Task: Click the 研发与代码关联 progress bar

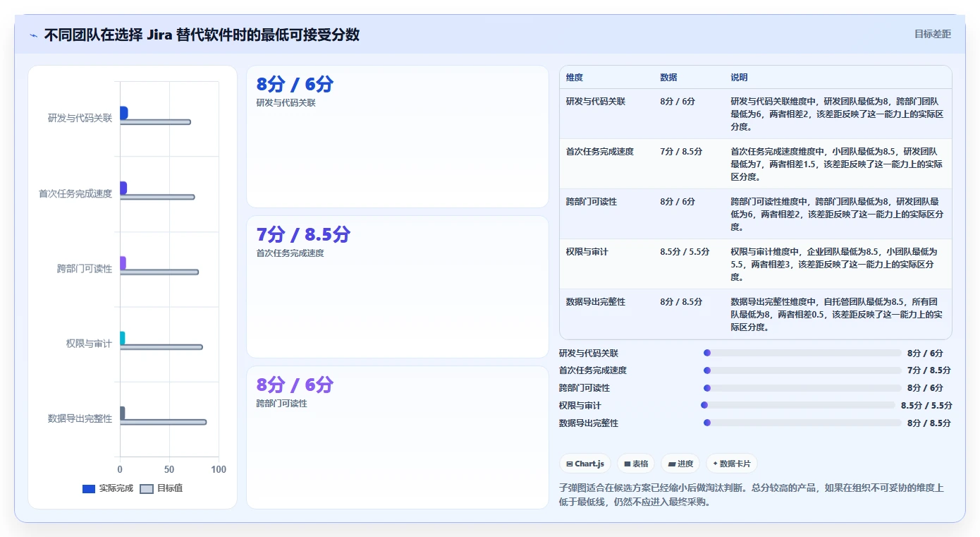Action: [802, 353]
